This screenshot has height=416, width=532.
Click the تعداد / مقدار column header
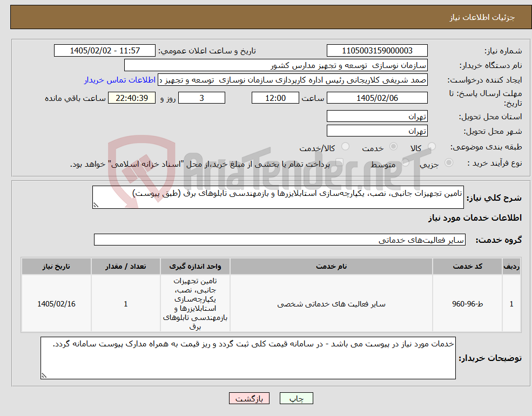coord(125,267)
